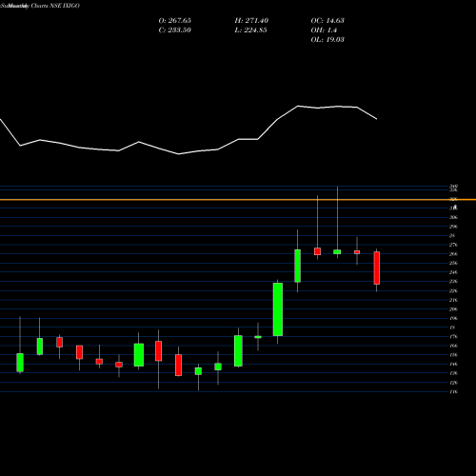Click the OC: 14.63 value

[327, 21]
